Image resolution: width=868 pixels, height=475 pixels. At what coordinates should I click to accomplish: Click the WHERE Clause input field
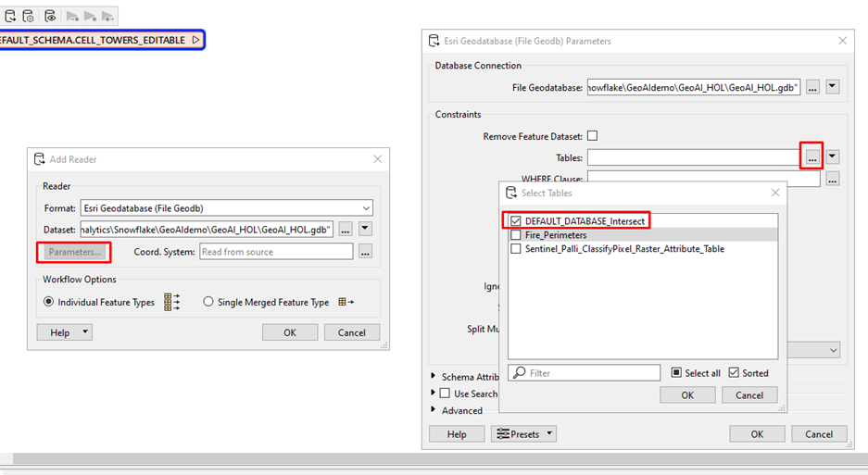(704, 179)
